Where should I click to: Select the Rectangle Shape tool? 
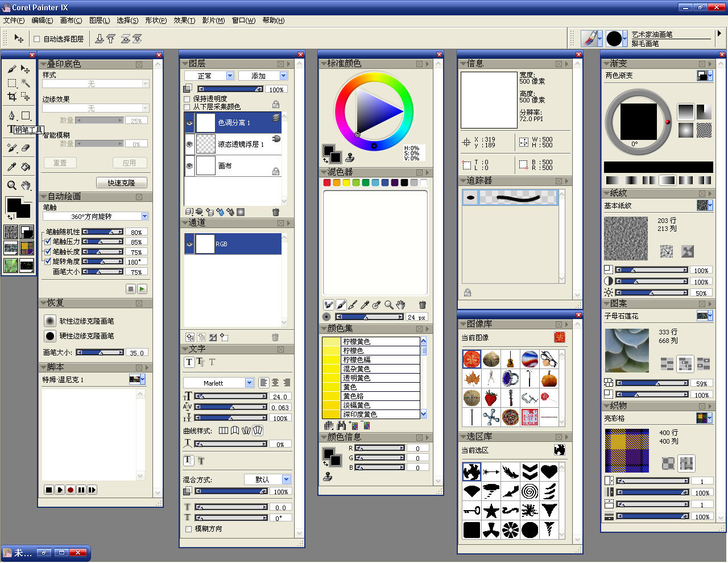tap(26, 115)
